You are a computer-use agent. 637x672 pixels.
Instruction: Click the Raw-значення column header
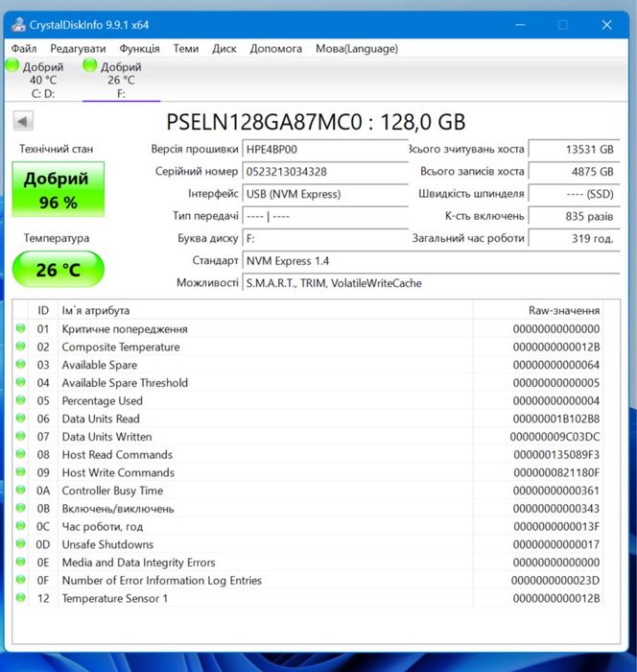(x=537, y=310)
